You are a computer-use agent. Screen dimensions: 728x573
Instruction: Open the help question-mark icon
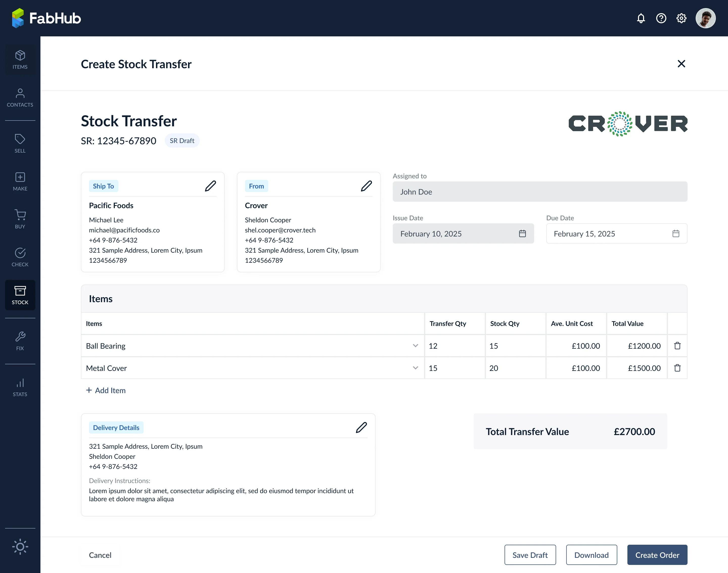(661, 18)
